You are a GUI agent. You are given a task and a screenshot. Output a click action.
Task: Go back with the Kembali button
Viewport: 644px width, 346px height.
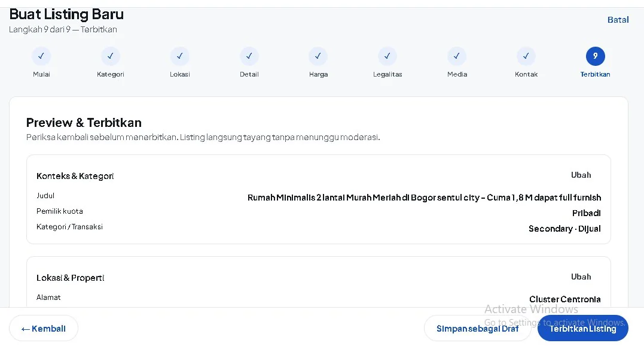point(44,328)
